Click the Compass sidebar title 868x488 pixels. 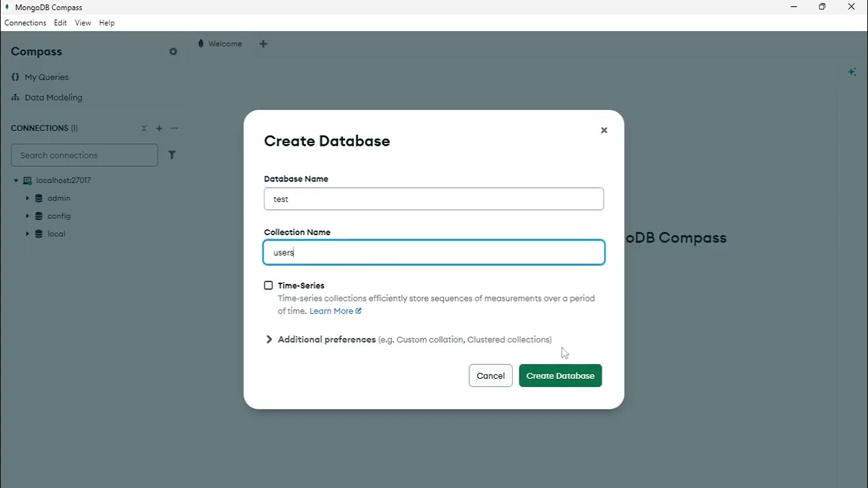click(x=37, y=52)
